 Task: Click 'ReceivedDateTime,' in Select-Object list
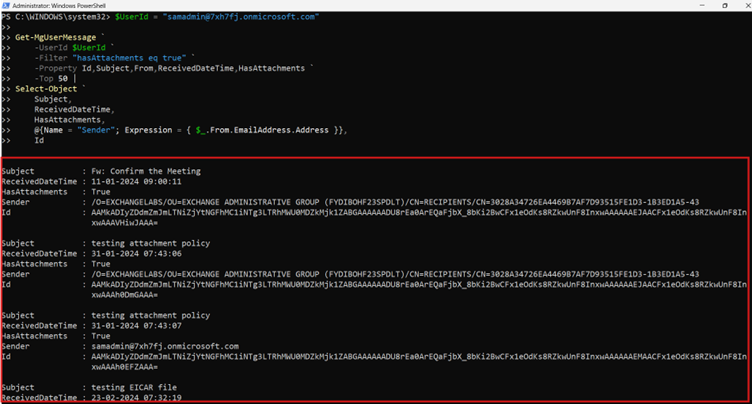(74, 109)
